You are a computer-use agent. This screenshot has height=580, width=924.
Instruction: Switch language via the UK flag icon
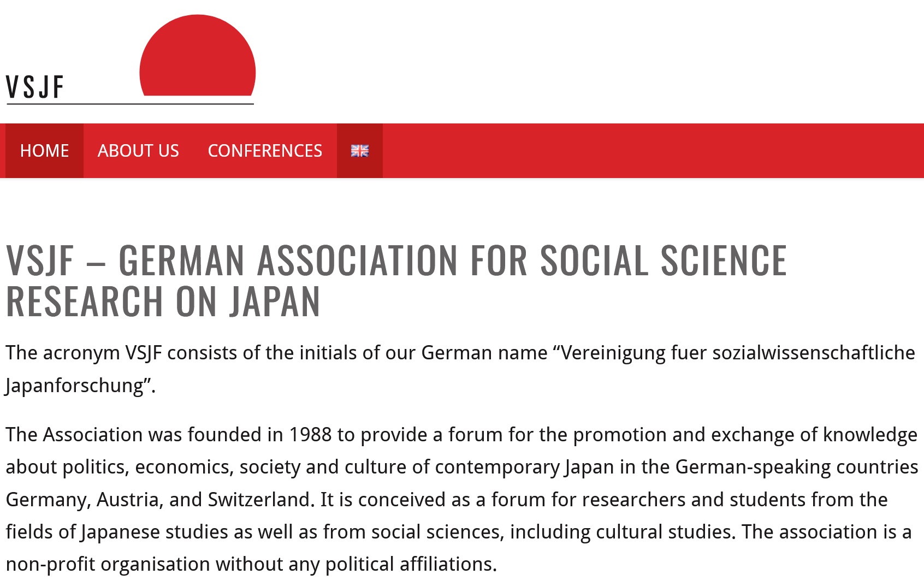pyautogui.click(x=359, y=151)
